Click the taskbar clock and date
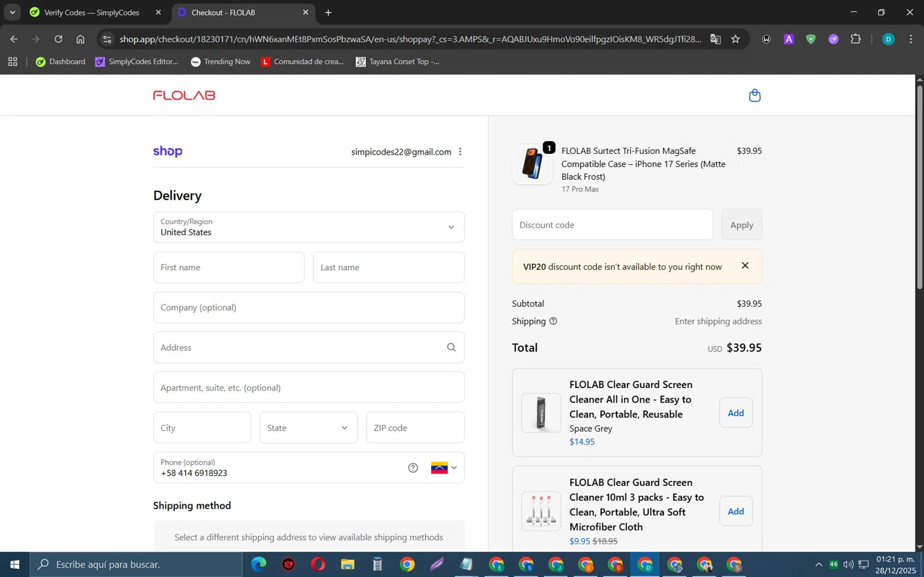 896,565
